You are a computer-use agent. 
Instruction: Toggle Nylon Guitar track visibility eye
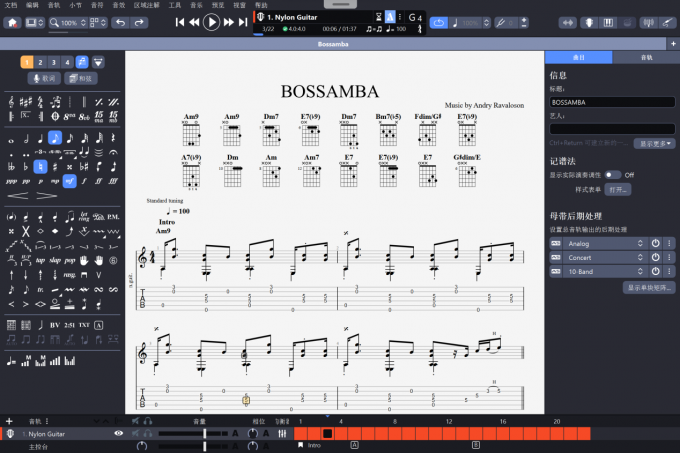pos(118,434)
